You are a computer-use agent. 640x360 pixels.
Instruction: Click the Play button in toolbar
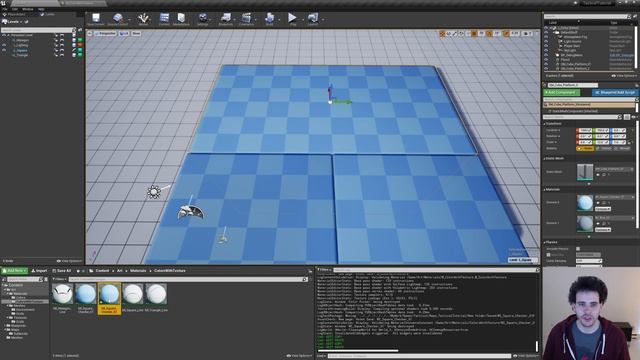292,18
